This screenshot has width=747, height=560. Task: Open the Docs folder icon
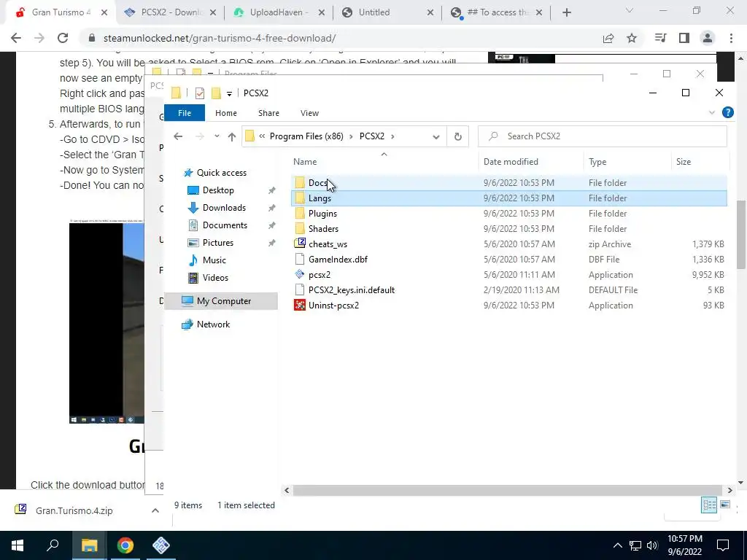click(300, 183)
